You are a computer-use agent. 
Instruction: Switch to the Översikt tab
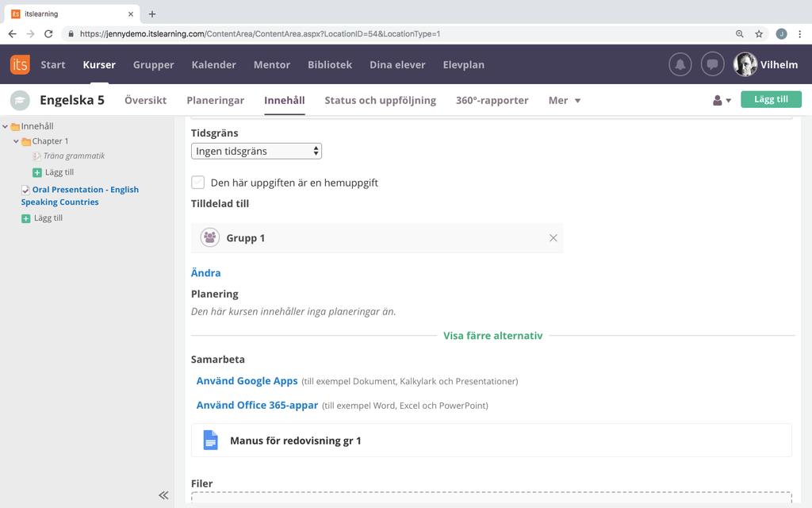[146, 101]
